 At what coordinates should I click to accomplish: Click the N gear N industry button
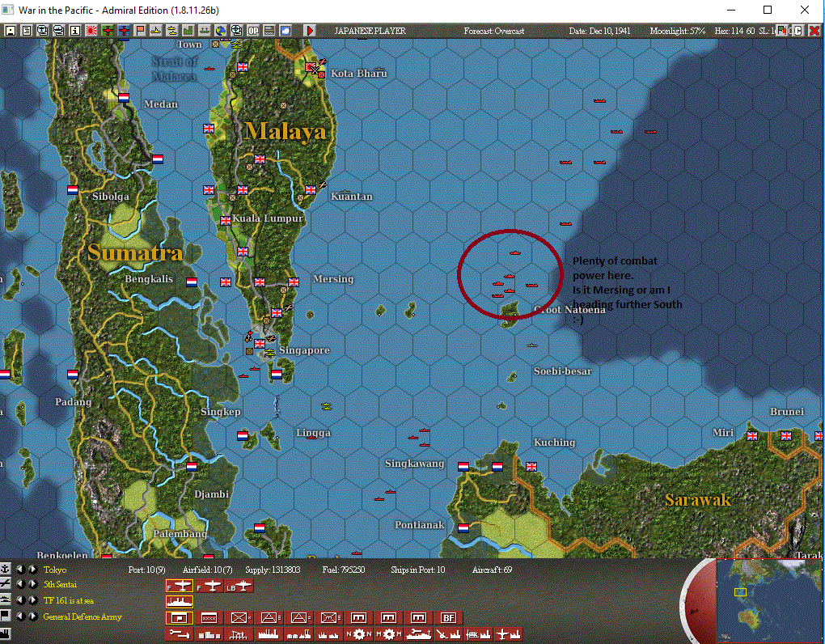[359, 634]
